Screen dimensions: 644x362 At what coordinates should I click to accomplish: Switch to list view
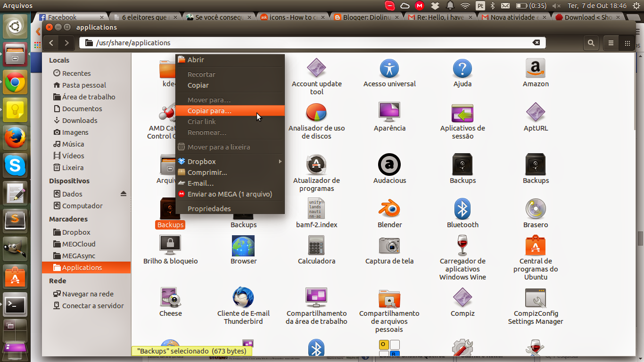click(x=611, y=43)
